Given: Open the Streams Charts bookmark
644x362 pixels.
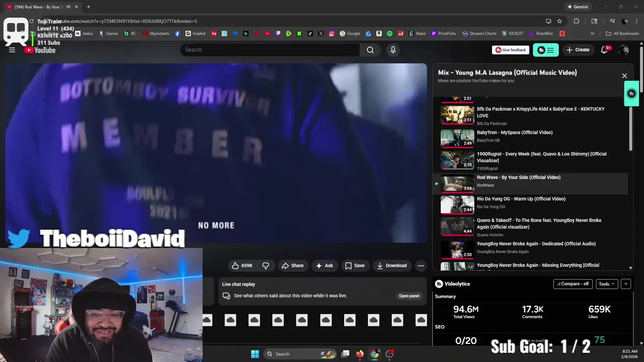Looking at the screenshot, I should point(479,34).
